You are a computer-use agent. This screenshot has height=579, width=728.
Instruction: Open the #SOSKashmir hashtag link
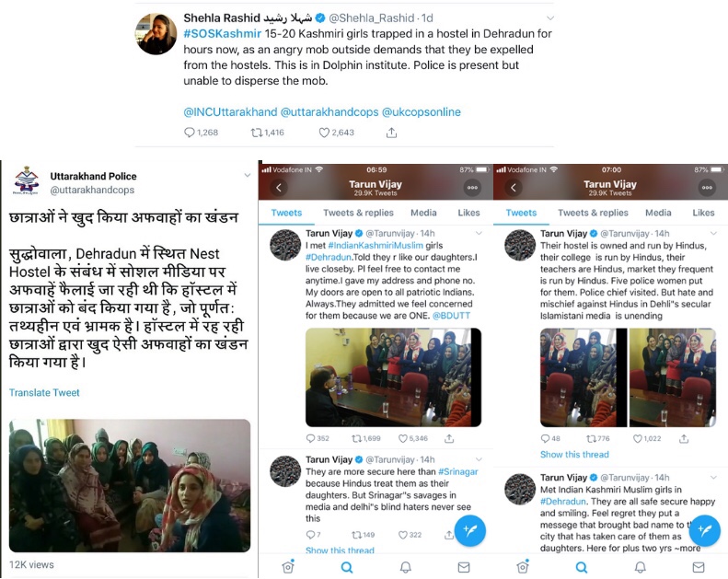click(223, 34)
